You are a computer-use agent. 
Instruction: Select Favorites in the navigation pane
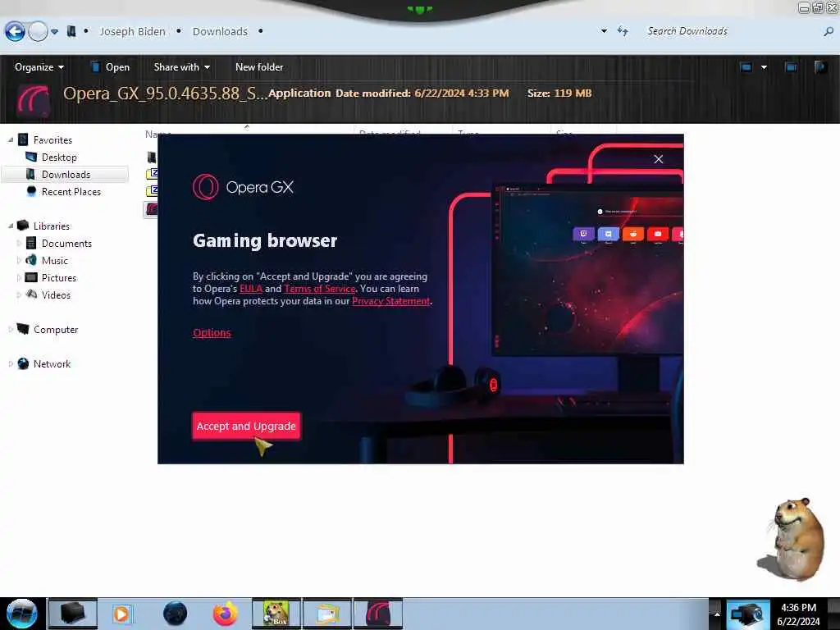[52, 139]
